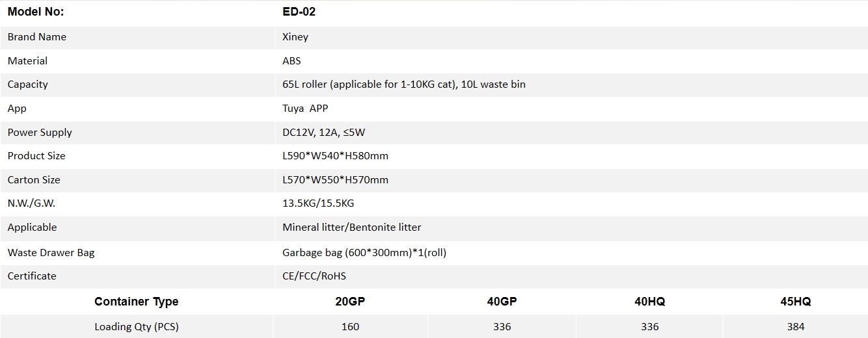Click the Container Type header
This screenshot has height=338, width=868.
click(x=136, y=302)
